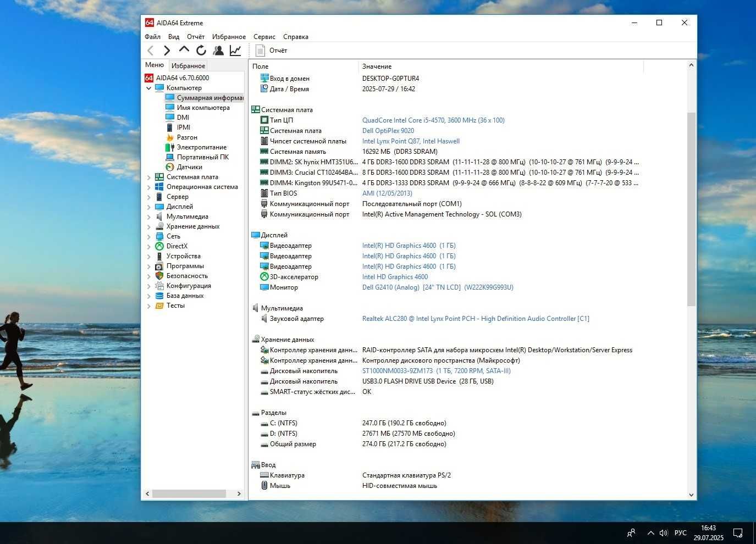This screenshot has height=544, width=756.
Task: Open the Избранное menu in menu bar
Action: tap(229, 37)
